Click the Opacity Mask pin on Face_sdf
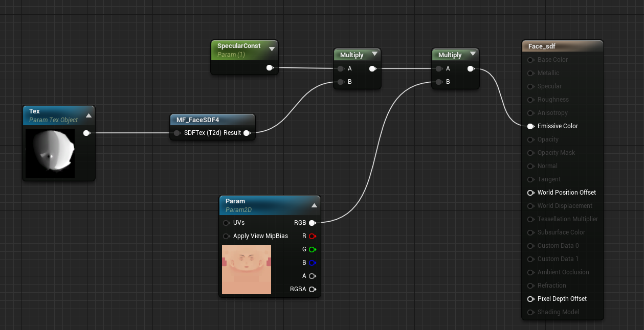Screen dimensions: 644x330 coord(530,153)
